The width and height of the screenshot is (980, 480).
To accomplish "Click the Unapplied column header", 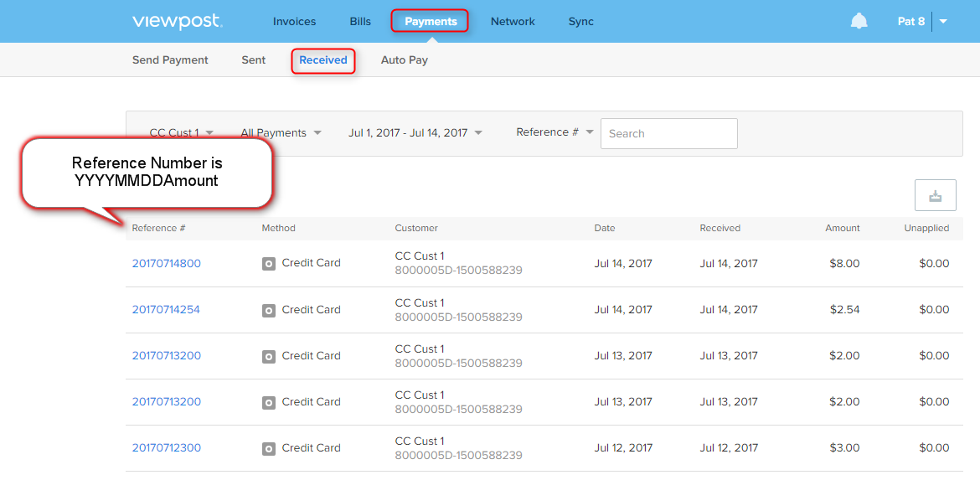I will point(926,228).
